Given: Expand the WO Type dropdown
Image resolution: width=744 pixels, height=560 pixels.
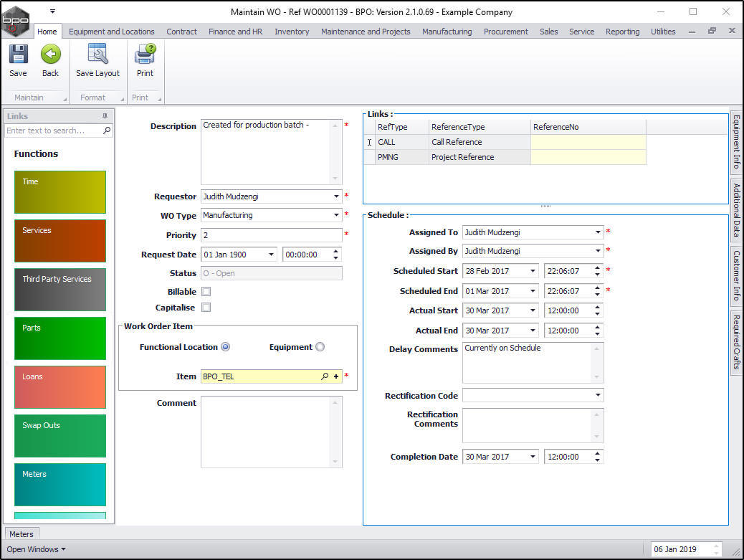Looking at the screenshot, I should [x=336, y=215].
